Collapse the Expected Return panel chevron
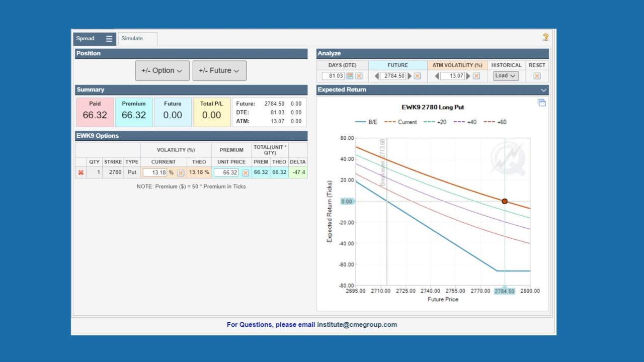 pyautogui.click(x=543, y=90)
